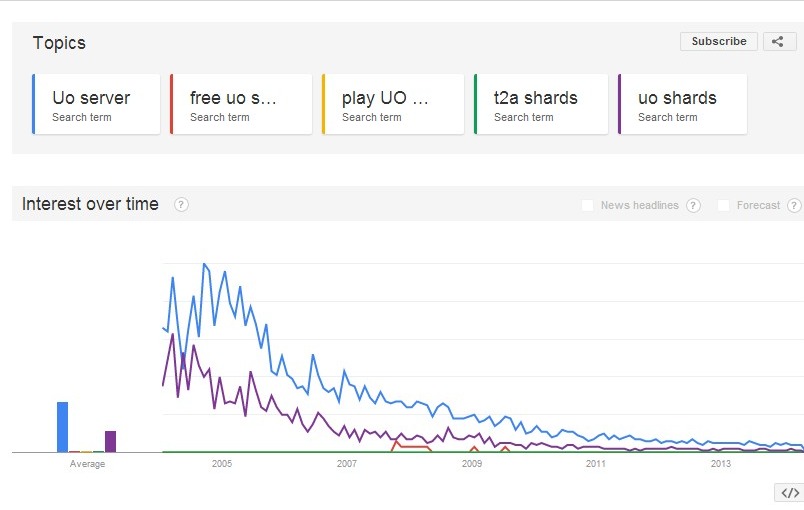Click the 'play UO …' search term card

[388, 104]
